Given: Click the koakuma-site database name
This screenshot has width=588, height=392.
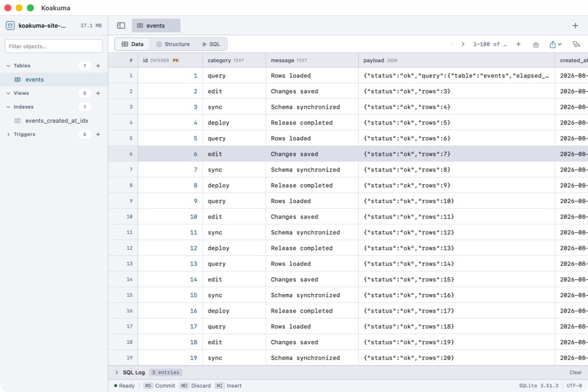Looking at the screenshot, I should pos(42,26).
